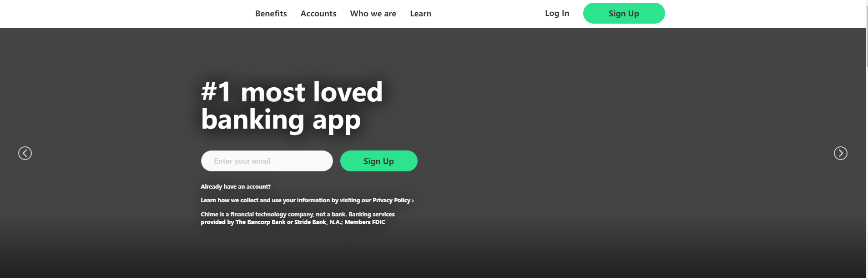This screenshot has width=868, height=280.
Task: Select the Who we are item
Action: click(373, 14)
